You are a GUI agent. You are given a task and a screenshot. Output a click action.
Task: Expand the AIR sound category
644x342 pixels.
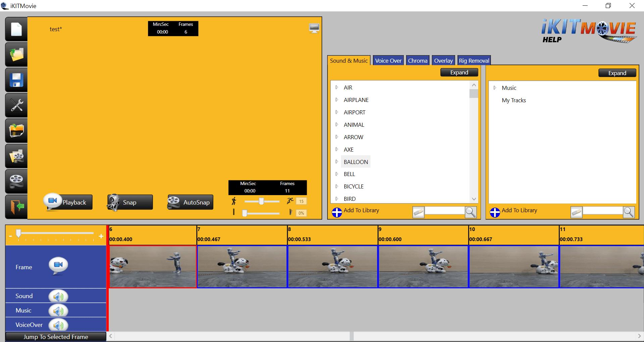[x=337, y=88]
